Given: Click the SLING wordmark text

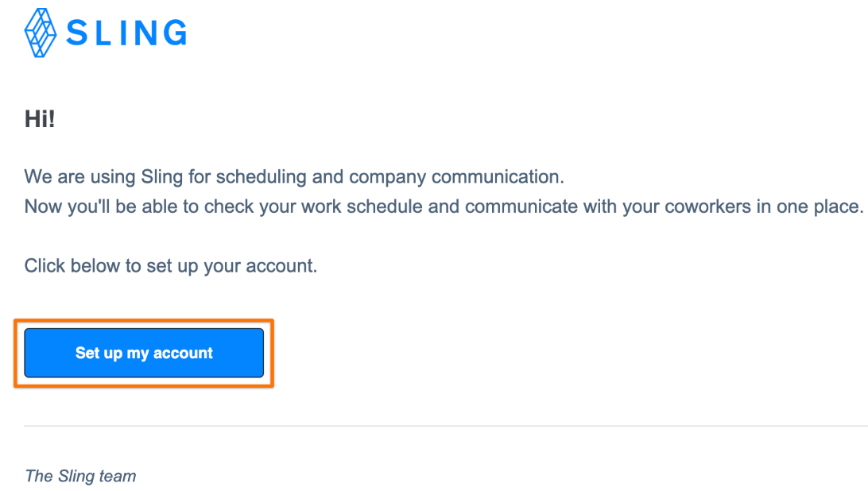Looking at the screenshot, I should [x=126, y=33].
